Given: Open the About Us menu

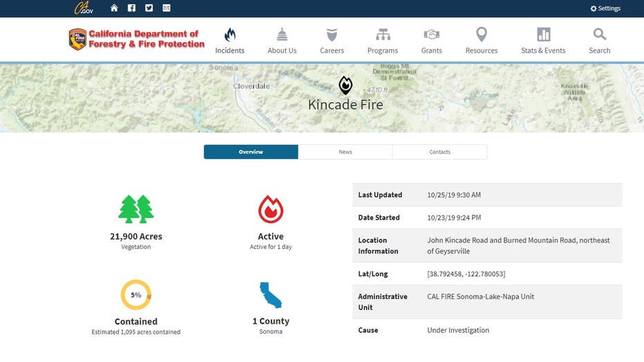Looking at the screenshot, I should point(282,41).
